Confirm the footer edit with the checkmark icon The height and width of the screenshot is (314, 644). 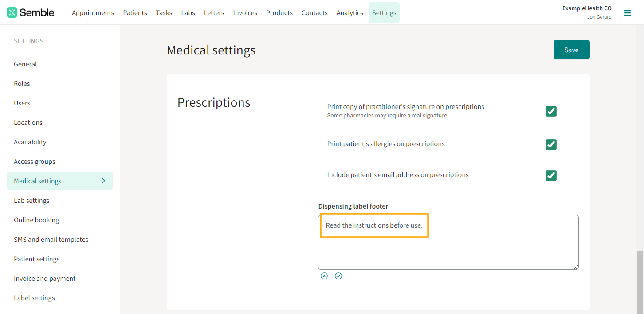click(338, 276)
